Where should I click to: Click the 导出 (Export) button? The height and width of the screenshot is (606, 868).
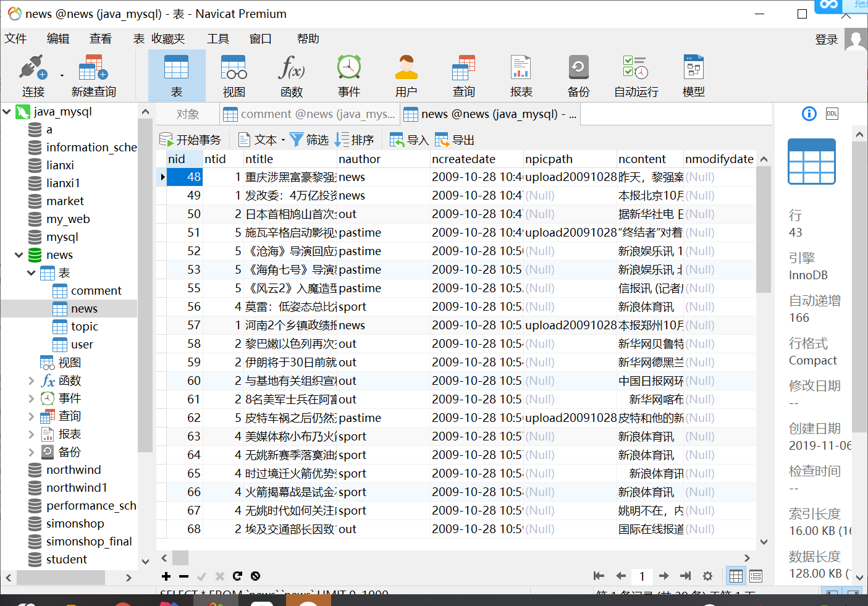454,139
